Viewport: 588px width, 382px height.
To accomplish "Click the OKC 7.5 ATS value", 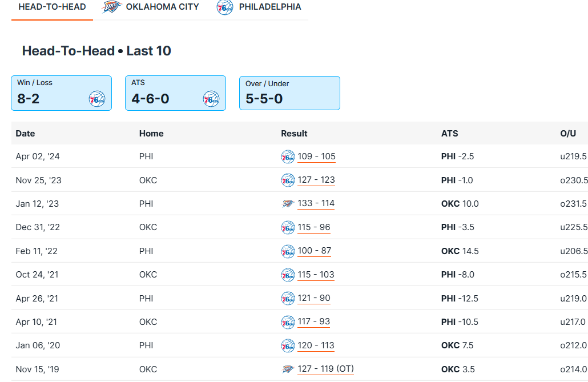I will (x=457, y=345).
